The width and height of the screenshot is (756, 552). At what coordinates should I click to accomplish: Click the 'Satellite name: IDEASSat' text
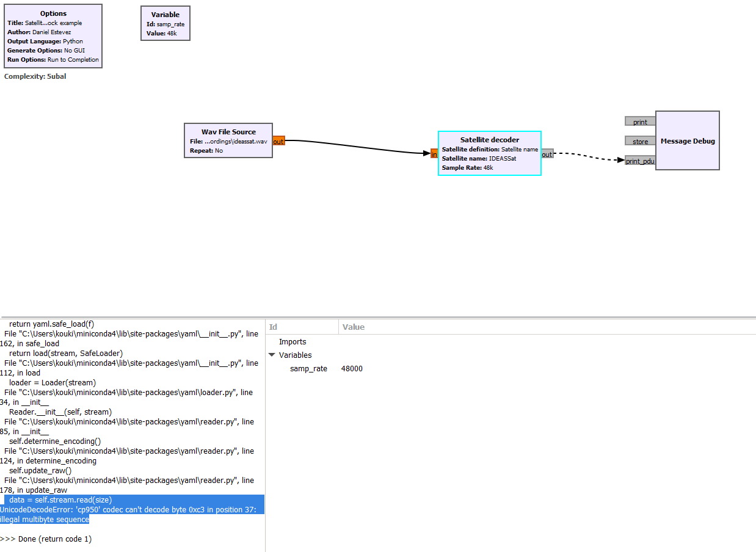click(479, 158)
